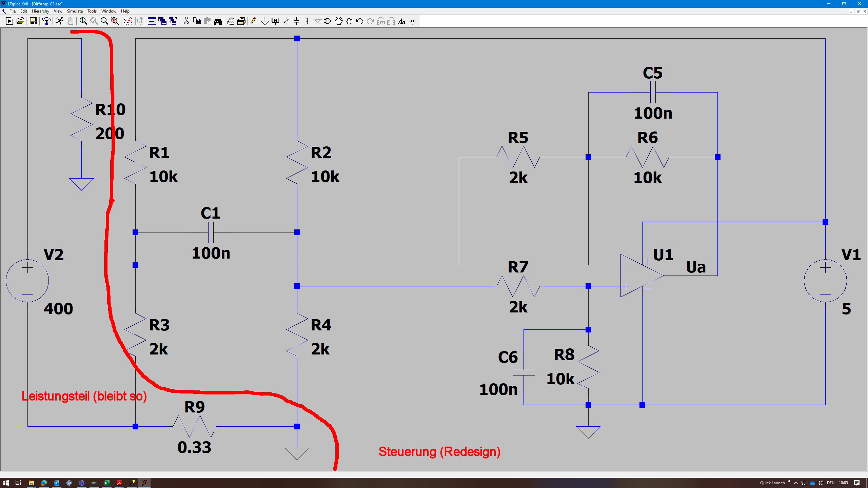Select the Label Net tool
The width and height of the screenshot is (868, 488).
coord(276,21)
